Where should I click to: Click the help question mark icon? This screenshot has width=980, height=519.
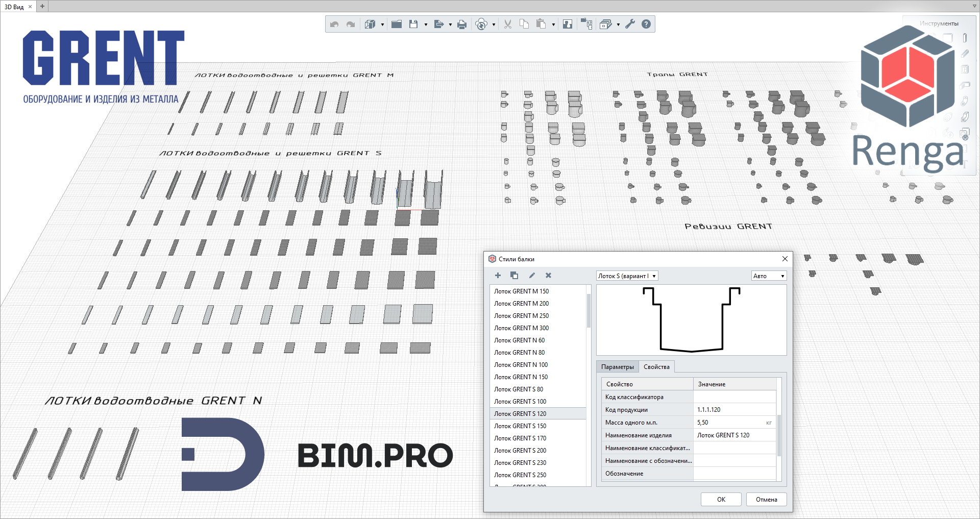(646, 24)
